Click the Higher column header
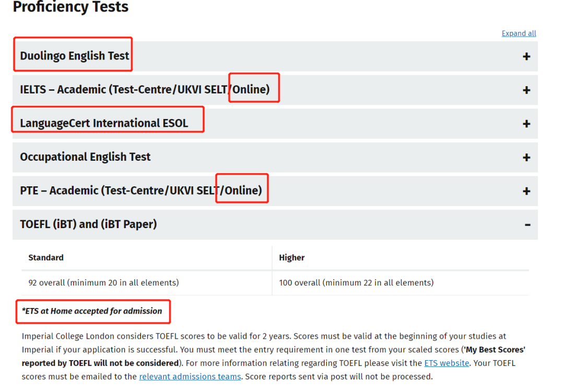This screenshot has height=392, width=564. click(292, 257)
